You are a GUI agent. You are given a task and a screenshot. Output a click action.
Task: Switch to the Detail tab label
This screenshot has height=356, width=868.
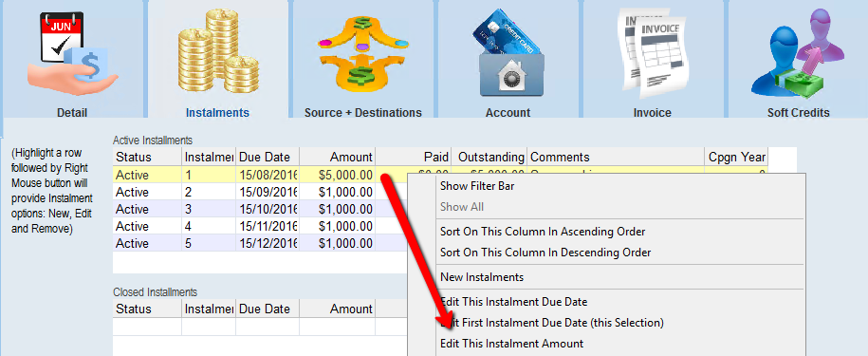pos(72,112)
